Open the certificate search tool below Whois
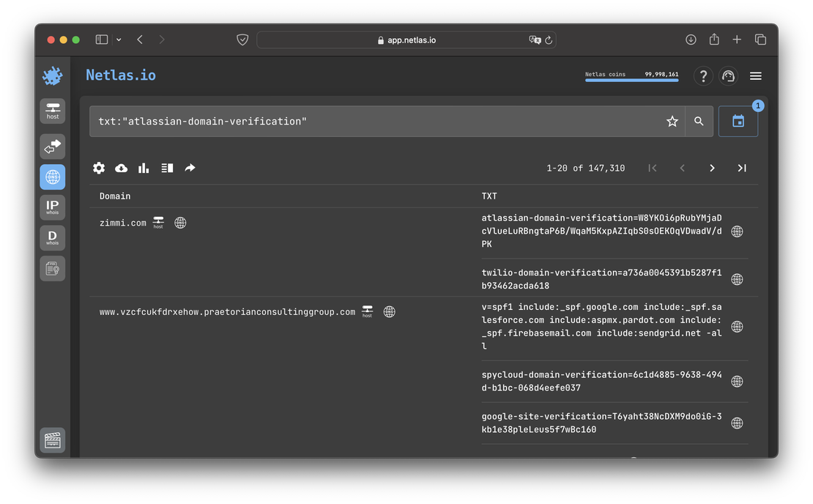This screenshot has width=813, height=504. (x=52, y=268)
